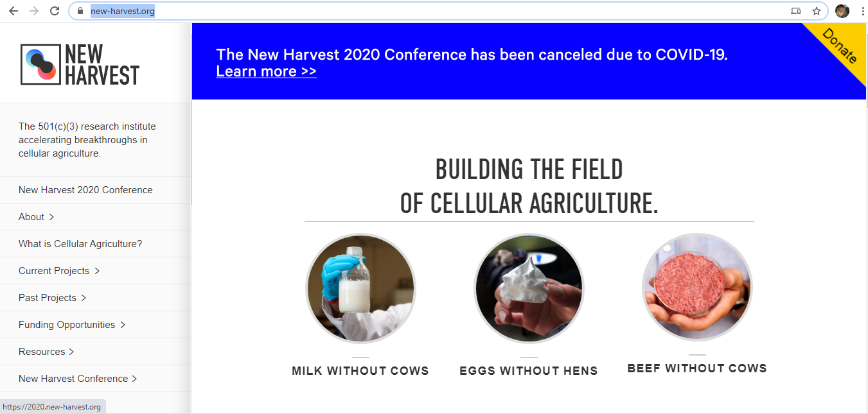This screenshot has width=868, height=414.
Task: Open Chrome's three-dot menu
Action: [x=862, y=11]
